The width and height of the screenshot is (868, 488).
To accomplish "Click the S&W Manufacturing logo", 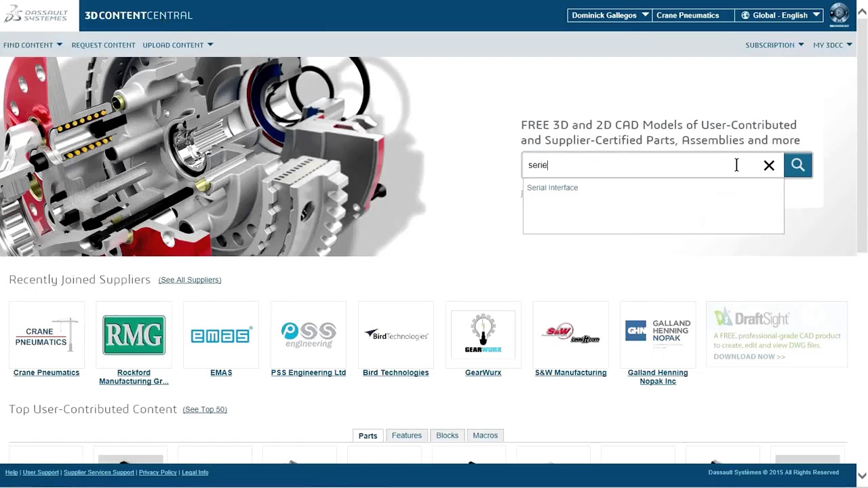I will (x=570, y=335).
